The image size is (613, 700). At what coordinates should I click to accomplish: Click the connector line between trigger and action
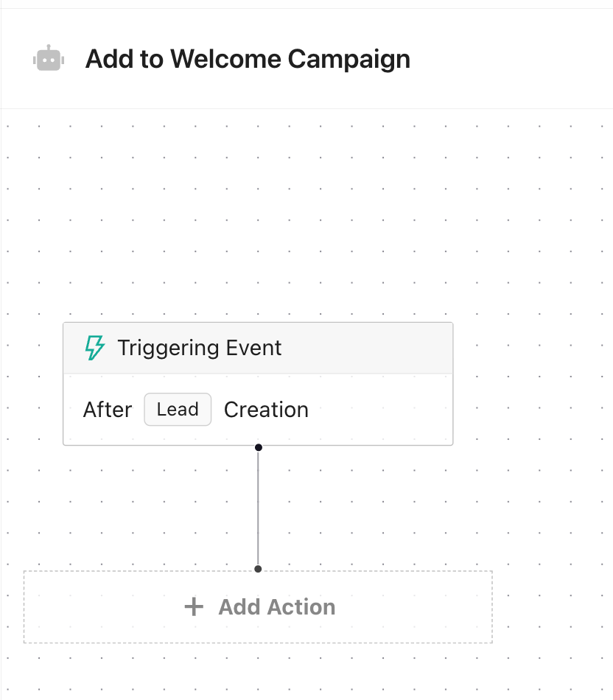[x=258, y=508]
